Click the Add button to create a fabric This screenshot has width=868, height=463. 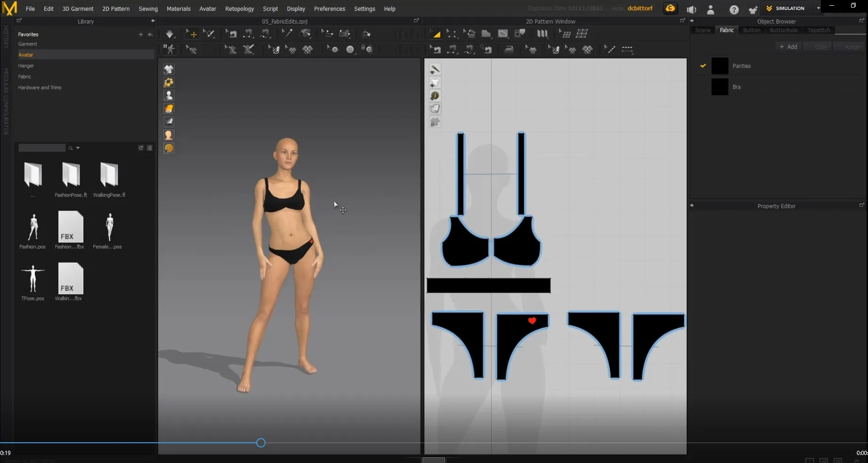788,47
